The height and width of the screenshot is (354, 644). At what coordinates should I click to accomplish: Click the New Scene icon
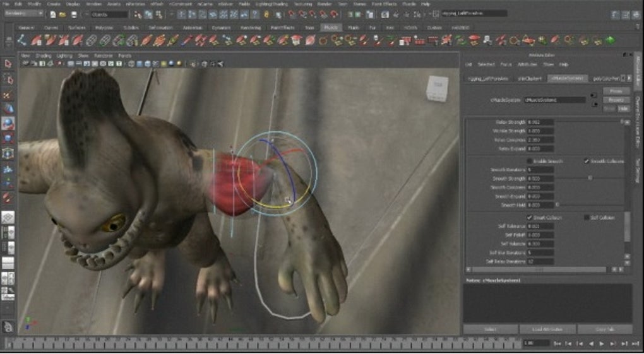tap(53, 15)
